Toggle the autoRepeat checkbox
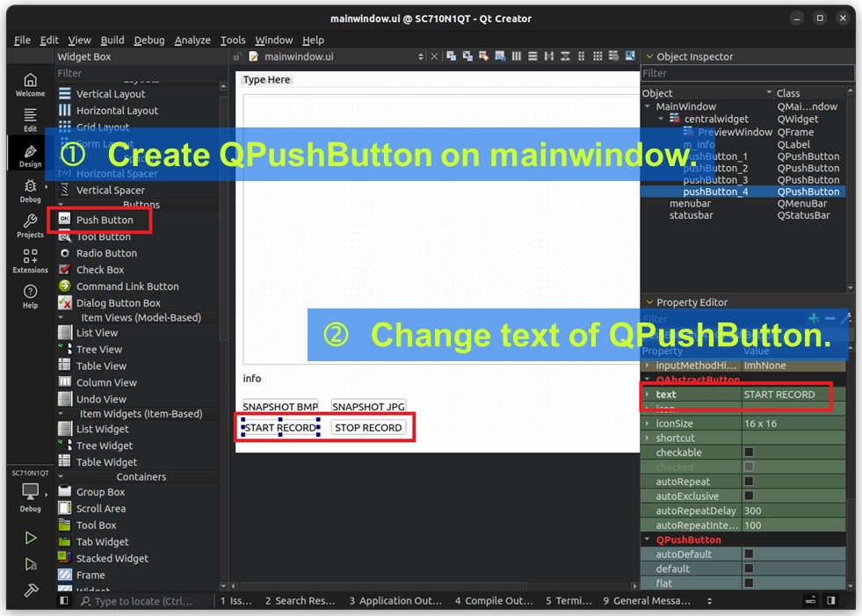This screenshot has width=862, height=616. [x=749, y=482]
